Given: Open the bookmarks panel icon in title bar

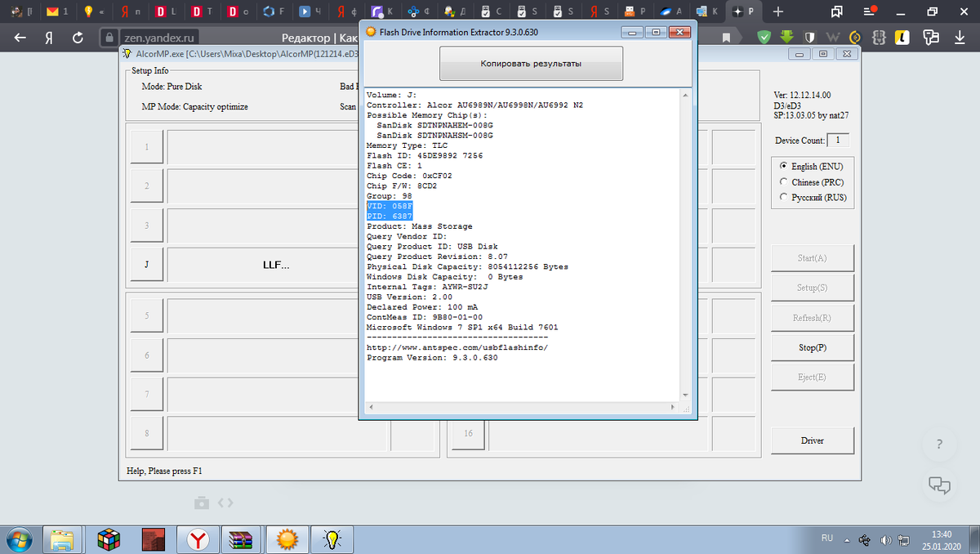Looking at the screenshot, I should (836, 12).
